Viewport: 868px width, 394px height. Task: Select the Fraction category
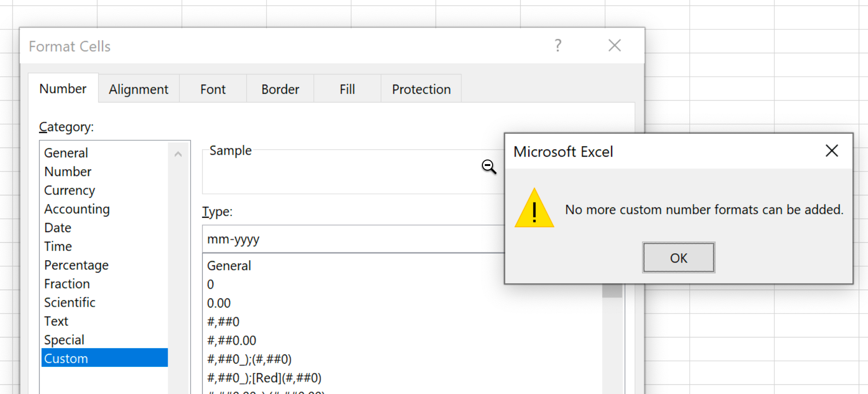click(105, 284)
